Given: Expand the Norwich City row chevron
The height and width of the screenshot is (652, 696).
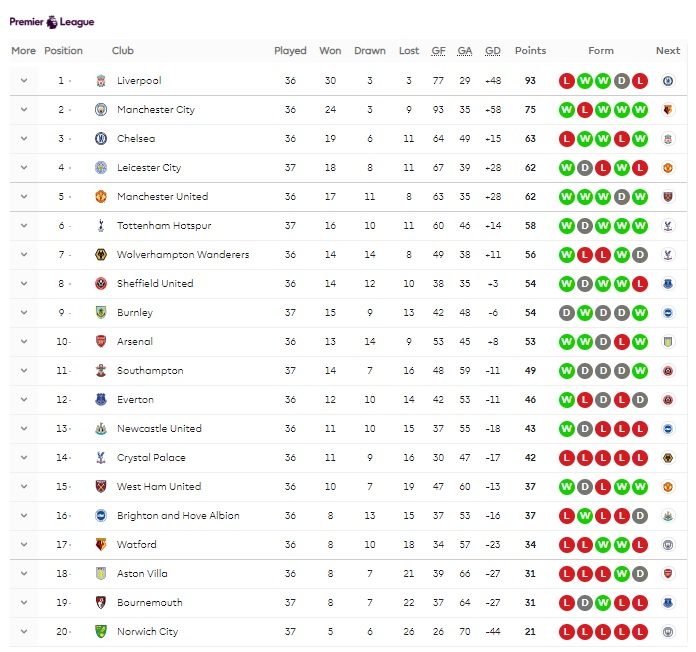Looking at the screenshot, I should click(x=24, y=632).
